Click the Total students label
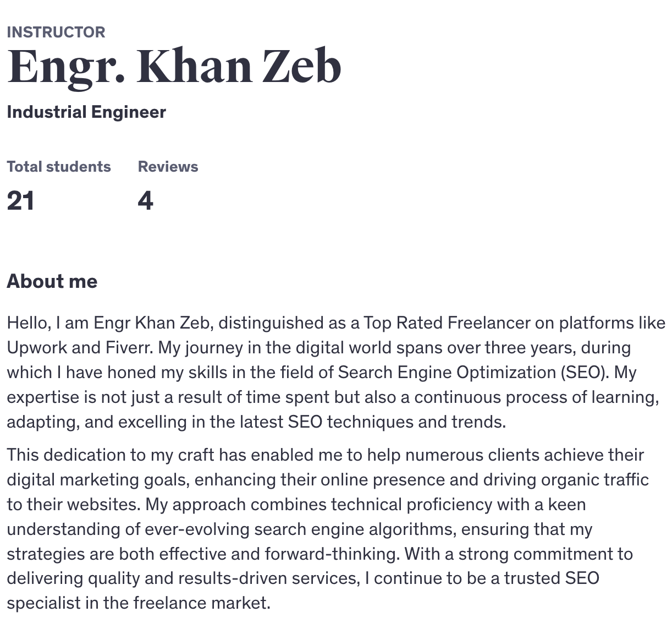This screenshot has width=672, height=623. coord(59,167)
